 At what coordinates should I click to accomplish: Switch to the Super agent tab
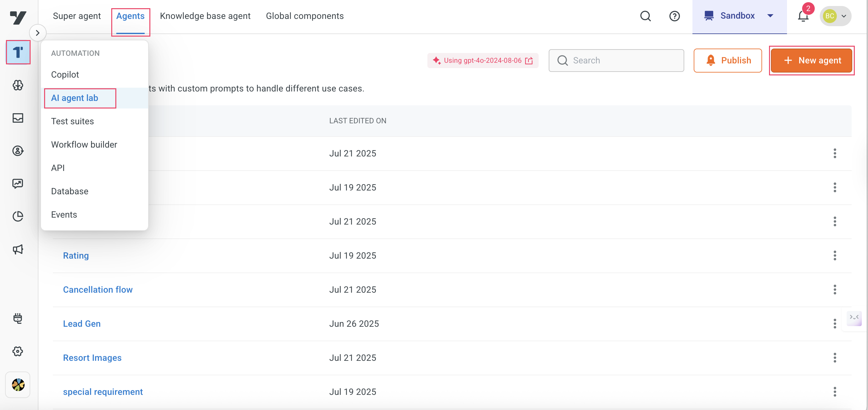click(x=77, y=16)
